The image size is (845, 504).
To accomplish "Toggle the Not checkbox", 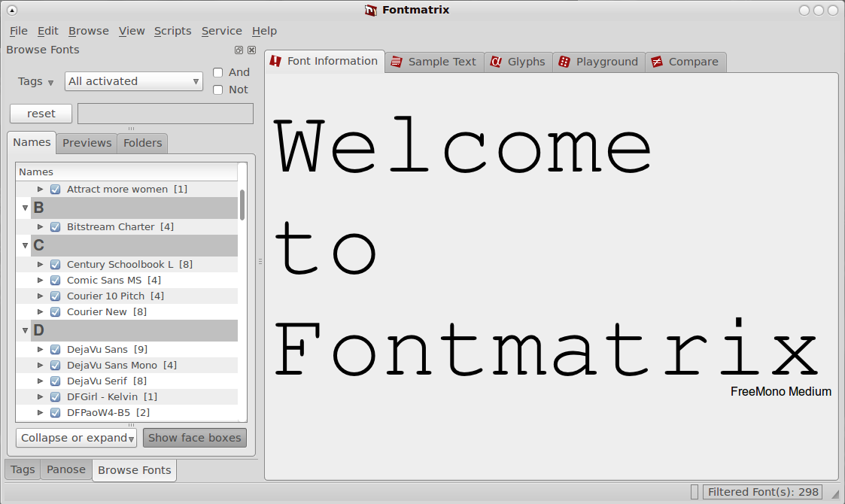I will [217, 90].
